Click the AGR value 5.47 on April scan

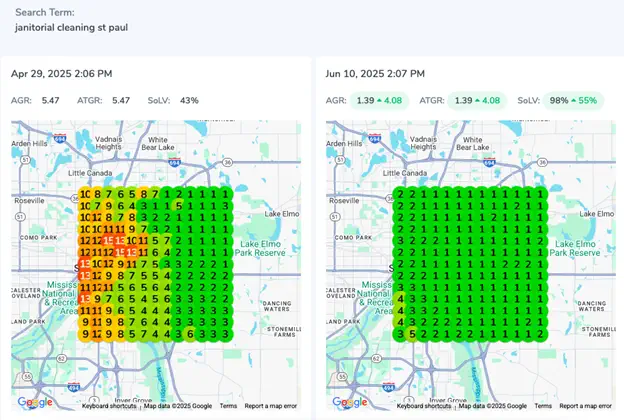(51, 101)
